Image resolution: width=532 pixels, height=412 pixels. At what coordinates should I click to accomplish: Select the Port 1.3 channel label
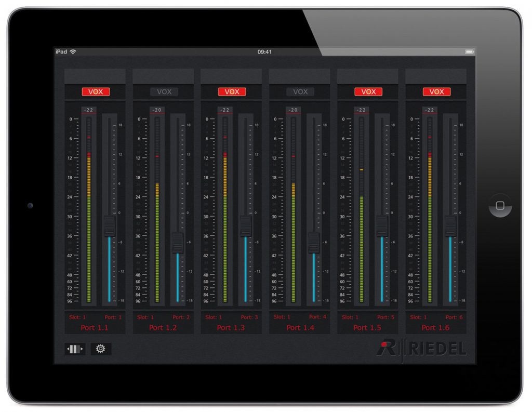(x=231, y=328)
